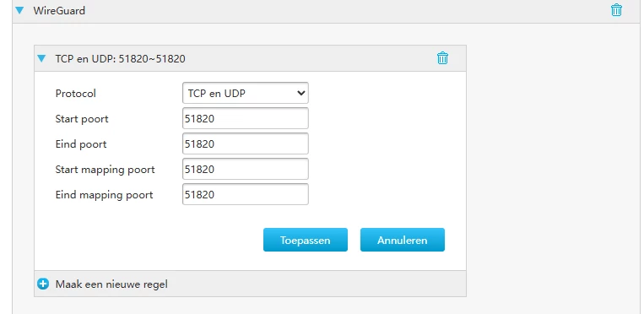The height and width of the screenshot is (314, 644).
Task: Apply changes with the Toepassen button
Action: pyautogui.click(x=306, y=240)
